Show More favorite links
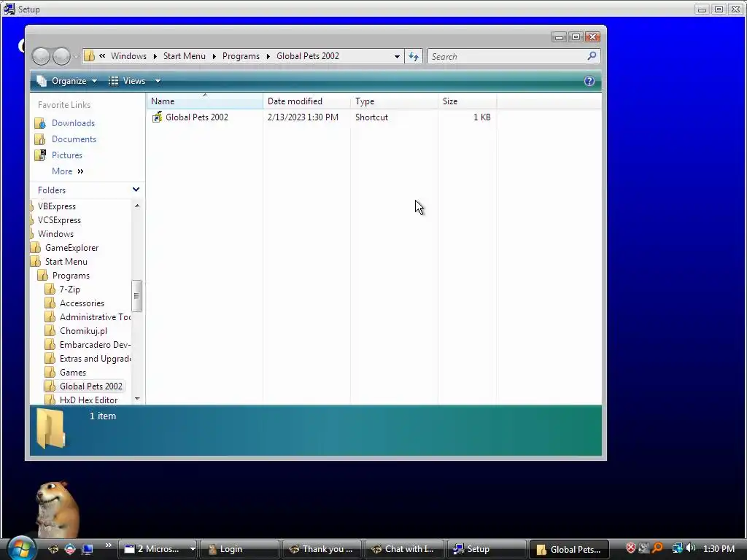The image size is (747, 560). point(68,171)
